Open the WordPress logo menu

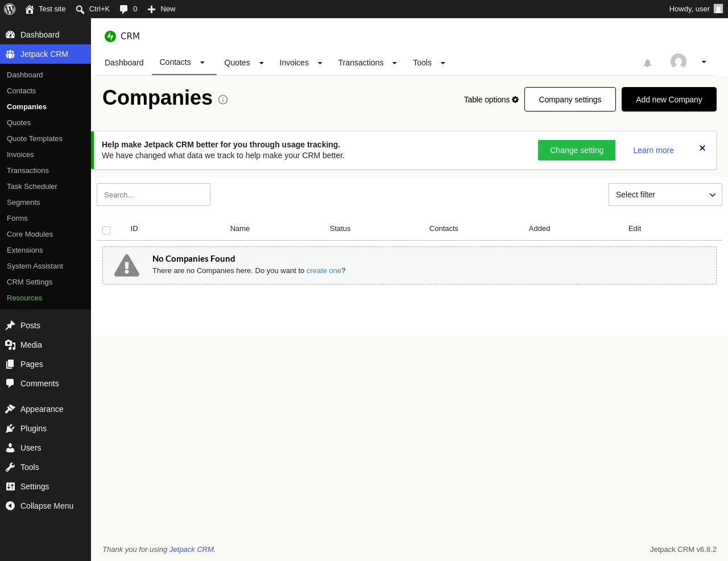coord(10,9)
